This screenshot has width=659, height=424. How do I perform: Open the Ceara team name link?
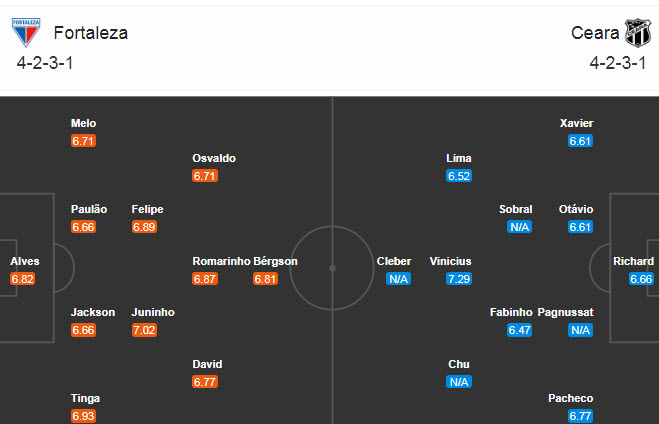[595, 33]
